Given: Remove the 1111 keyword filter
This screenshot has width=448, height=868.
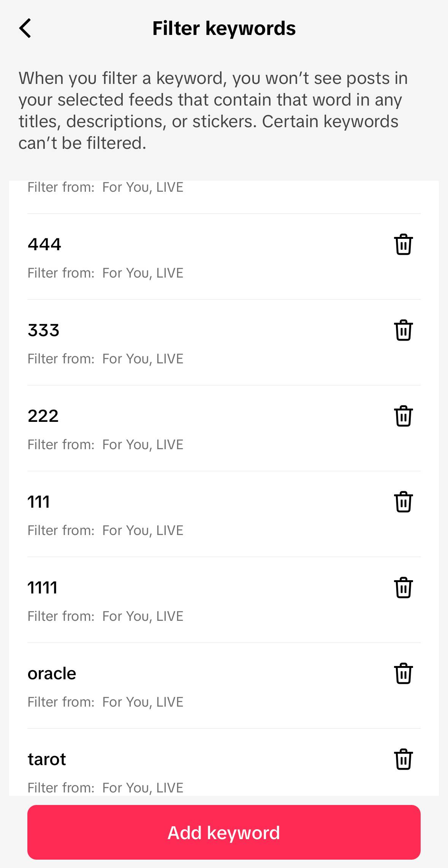Looking at the screenshot, I should click(403, 587).
